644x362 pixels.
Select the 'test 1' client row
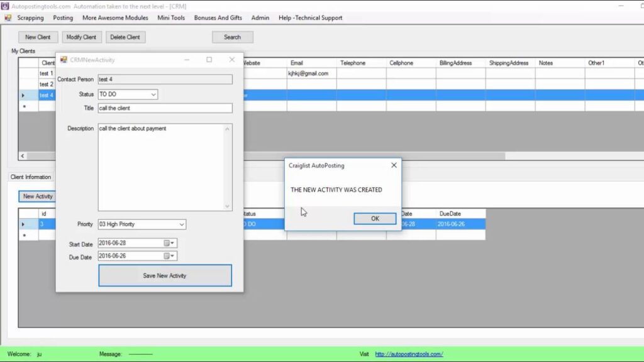(47, 74)
